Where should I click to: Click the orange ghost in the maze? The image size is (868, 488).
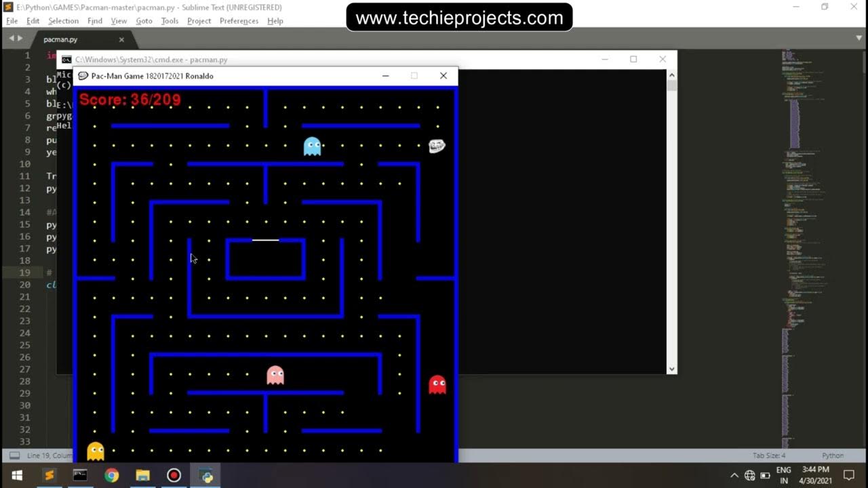point(96,451)
